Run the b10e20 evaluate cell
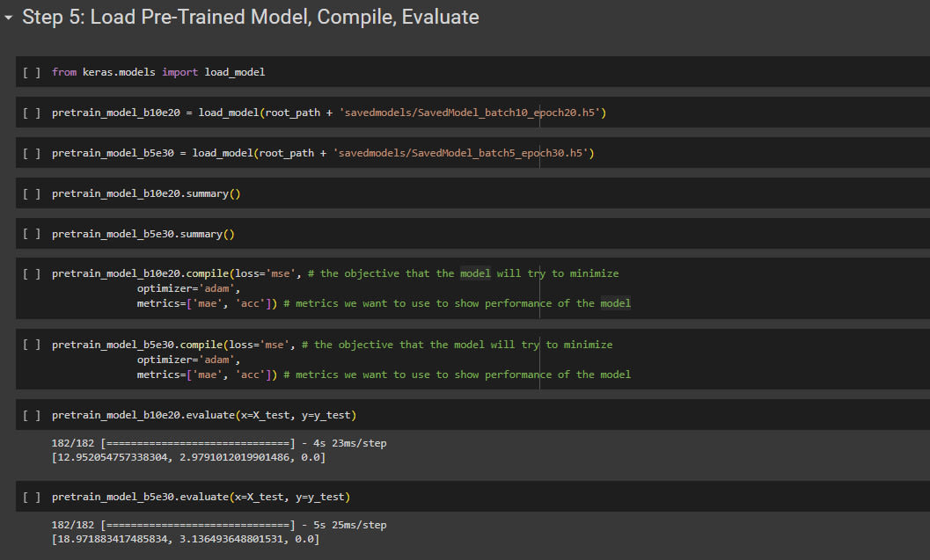Image resolution: width=930 pixels, height=560 pixels. click(31, 414)
